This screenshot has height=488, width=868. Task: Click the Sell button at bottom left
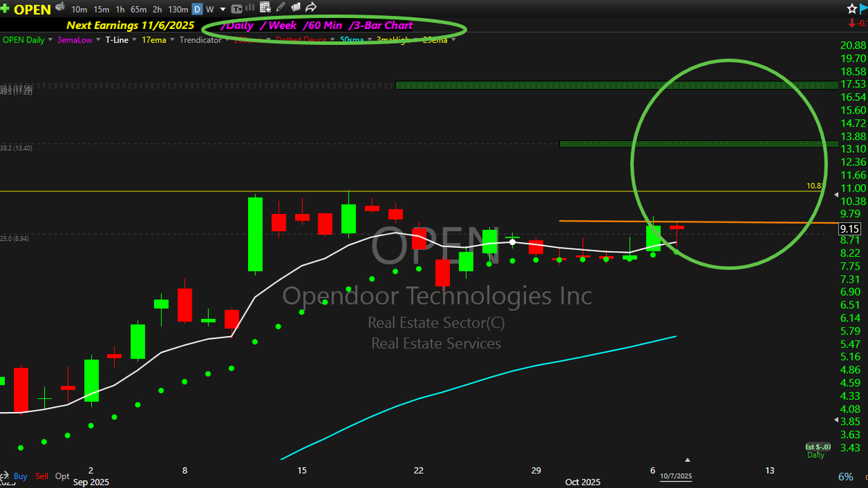[42, 476]
